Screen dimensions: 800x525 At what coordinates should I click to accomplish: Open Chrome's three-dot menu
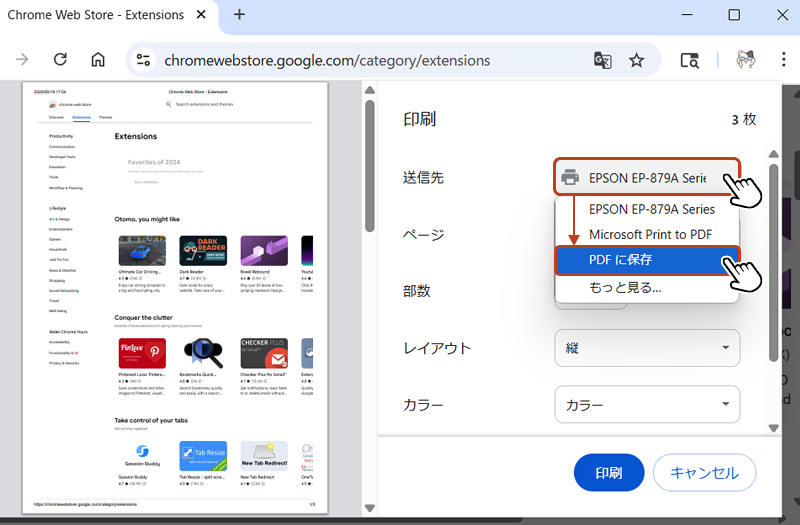[x=784, y=60]
